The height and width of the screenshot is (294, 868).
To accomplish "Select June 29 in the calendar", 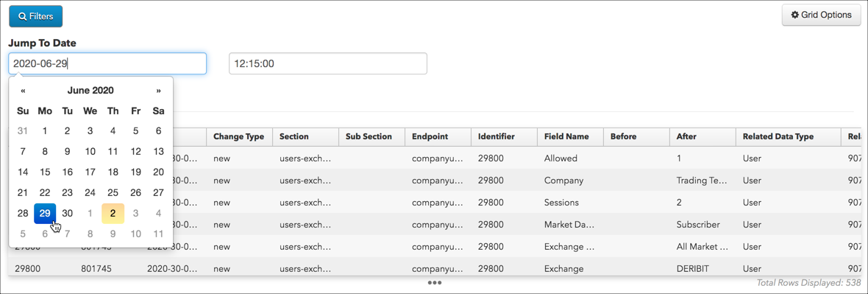I will click(45, 214).
